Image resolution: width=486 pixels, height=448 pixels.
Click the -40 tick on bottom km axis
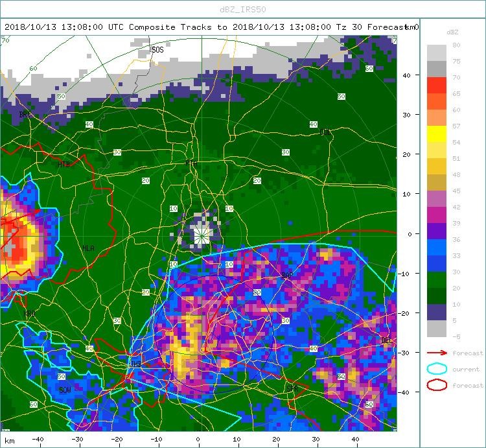(x=38, y=440)
